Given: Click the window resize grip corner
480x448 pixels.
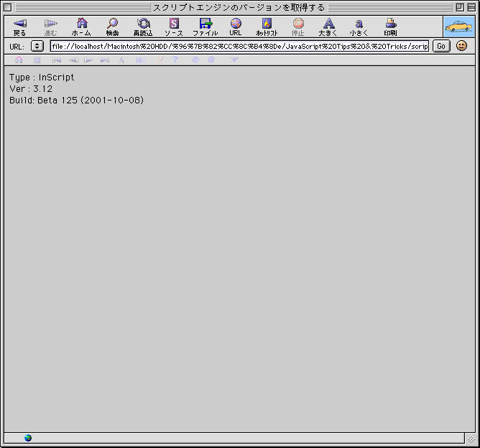Looking at the screenshot, I should point(471,439).
